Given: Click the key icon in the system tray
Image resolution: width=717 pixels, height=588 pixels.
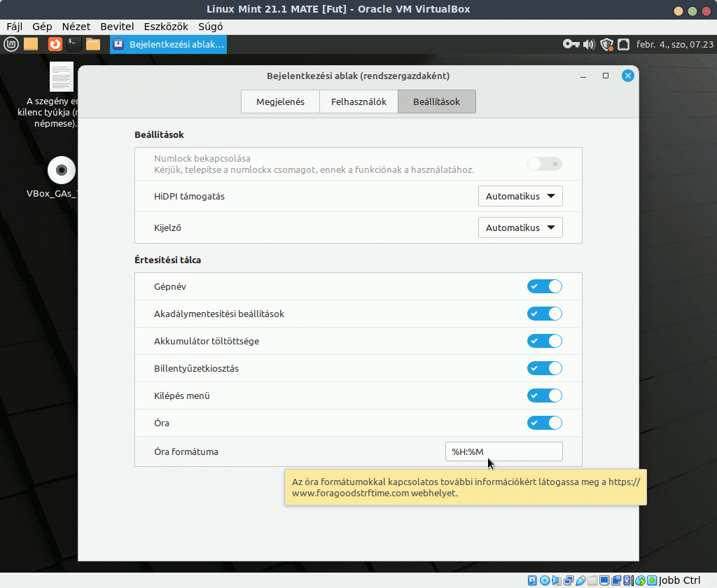Looking at the screenshot, I should coord(571,44).
